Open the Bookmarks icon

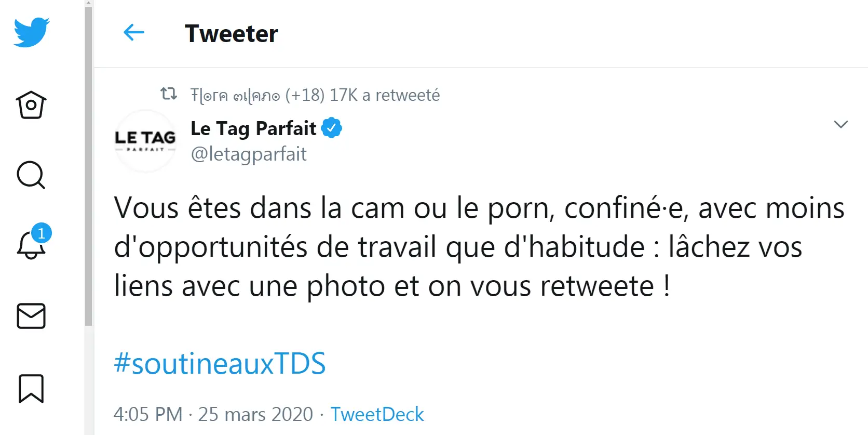point(31,388)
